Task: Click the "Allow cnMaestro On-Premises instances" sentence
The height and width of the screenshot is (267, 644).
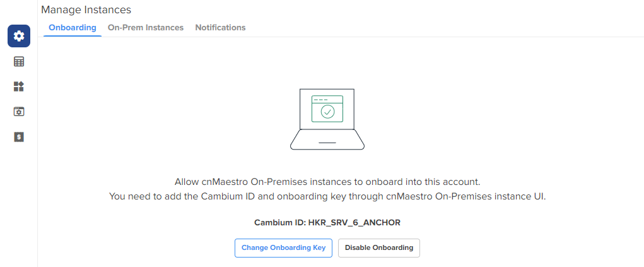Action: tap(327, 182)
